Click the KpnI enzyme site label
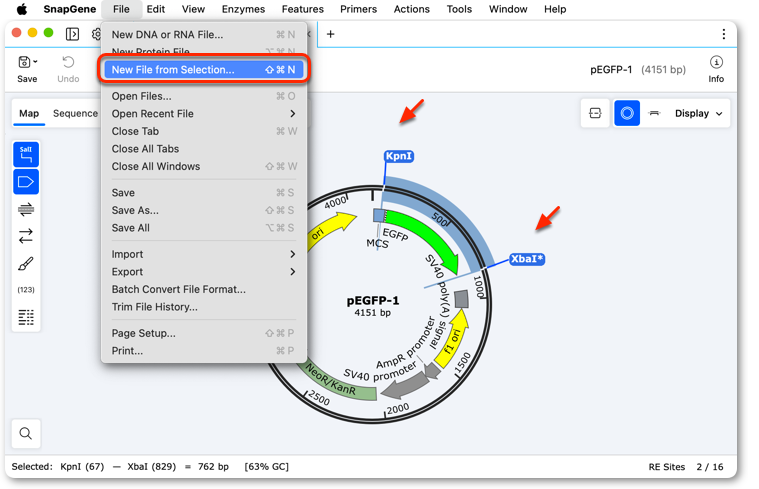 [x=399, y=156]
